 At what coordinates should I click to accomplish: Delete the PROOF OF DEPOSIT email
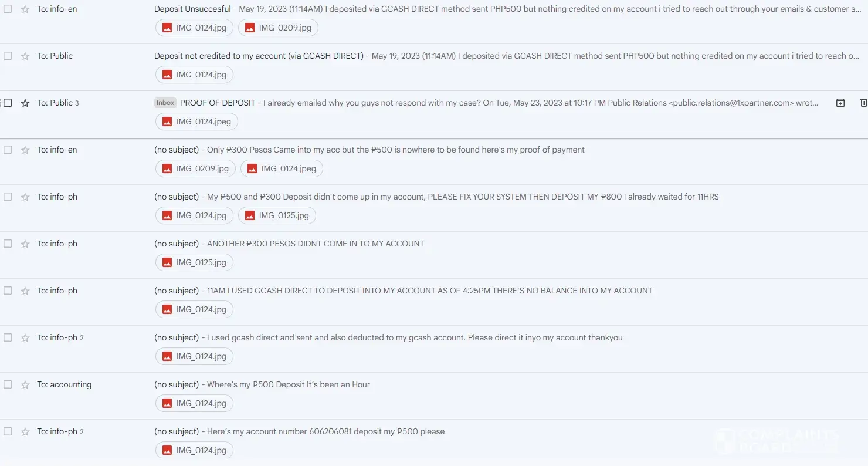pyautogui.click(x=863, y=103)
